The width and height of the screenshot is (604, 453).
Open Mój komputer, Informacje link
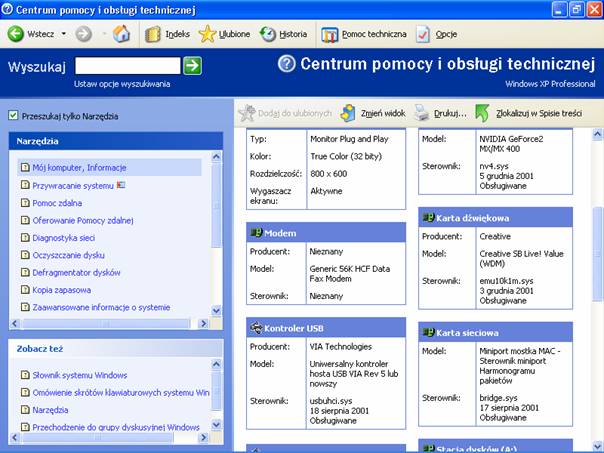point(79,168)
